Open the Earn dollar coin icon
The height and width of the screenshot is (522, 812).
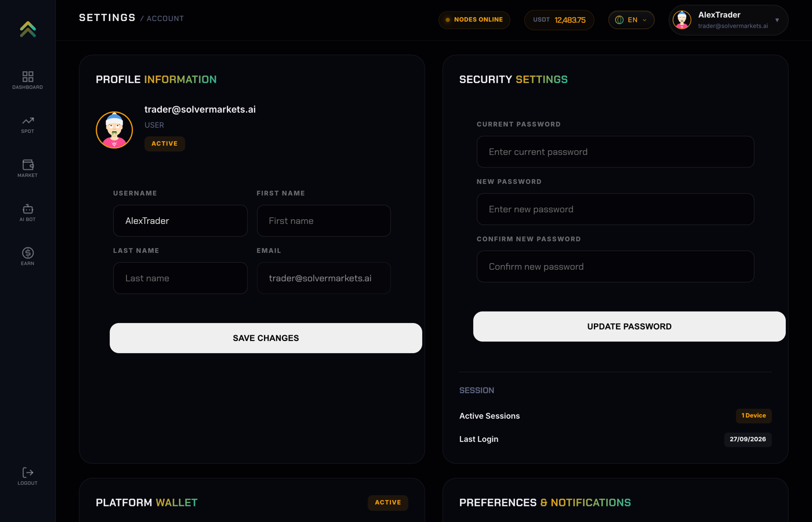pyautogui.click(x=28, y=253)
